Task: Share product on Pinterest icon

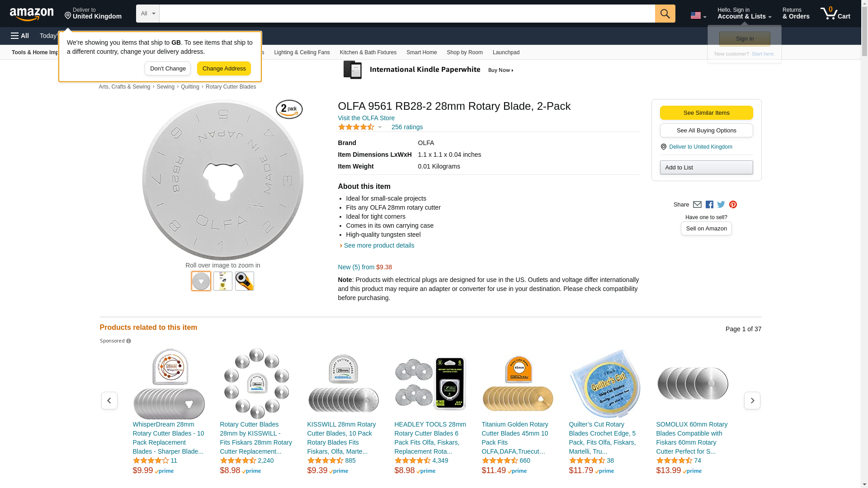Action: (x=733, y=205)
